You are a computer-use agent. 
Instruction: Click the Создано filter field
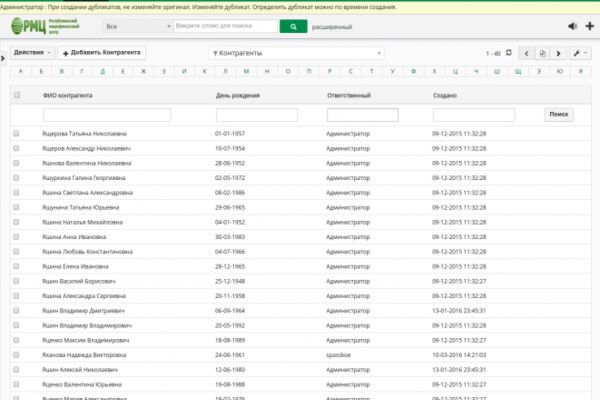point(474,115)
